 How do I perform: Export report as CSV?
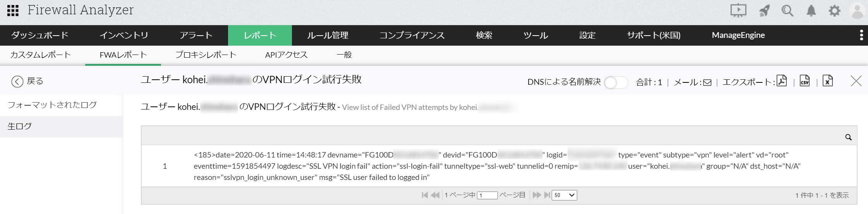coord(805,81)
